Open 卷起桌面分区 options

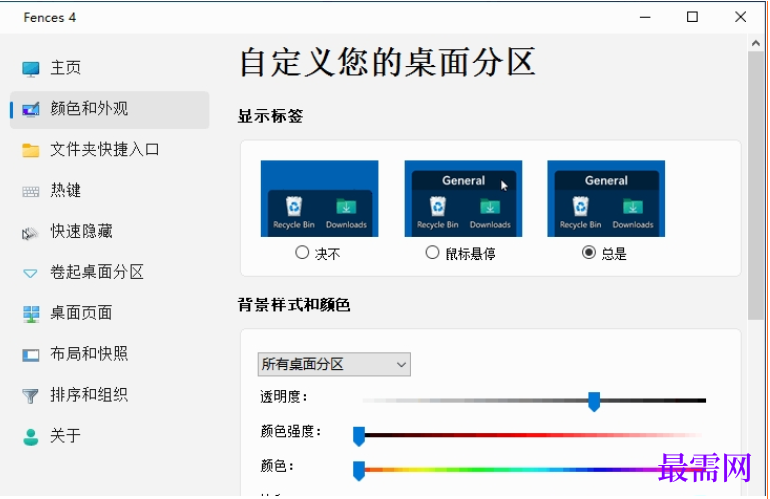[110, 273]
